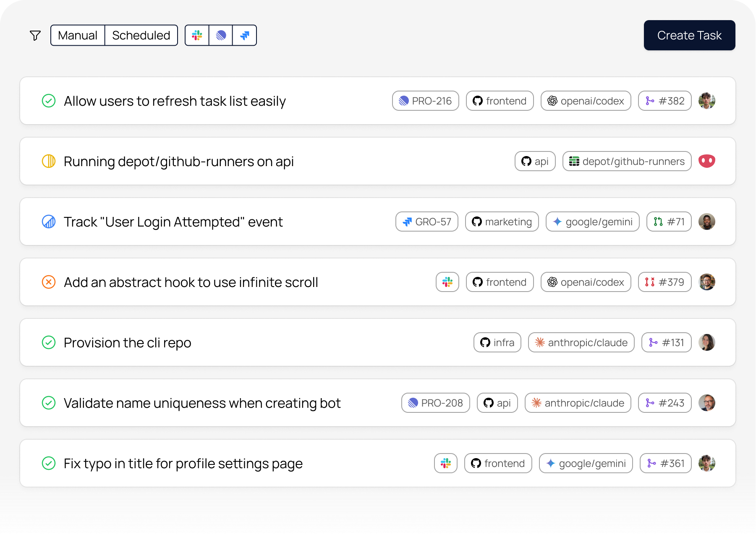Click failed status icon for infinite scroll task

(x=49, y=282)
